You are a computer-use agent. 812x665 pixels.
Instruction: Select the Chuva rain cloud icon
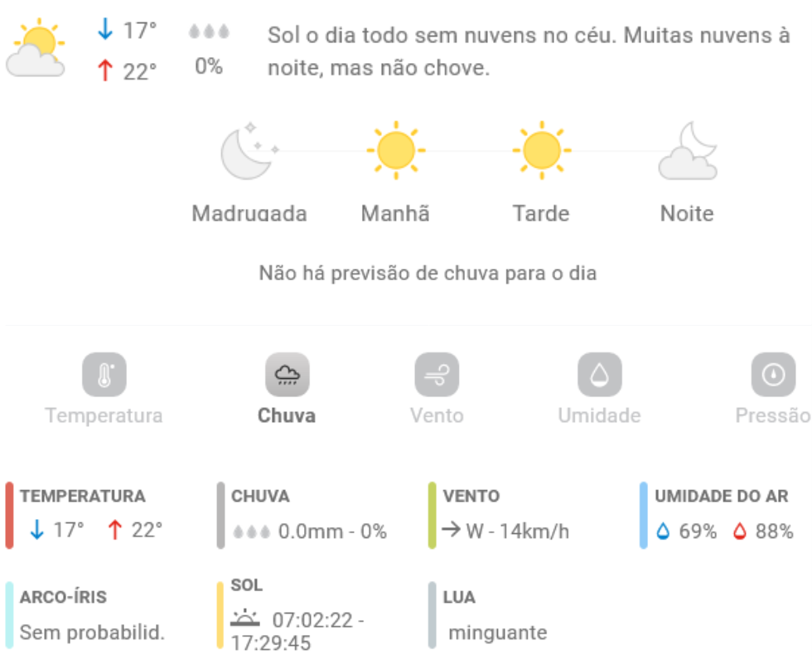(x=287, y=375)
